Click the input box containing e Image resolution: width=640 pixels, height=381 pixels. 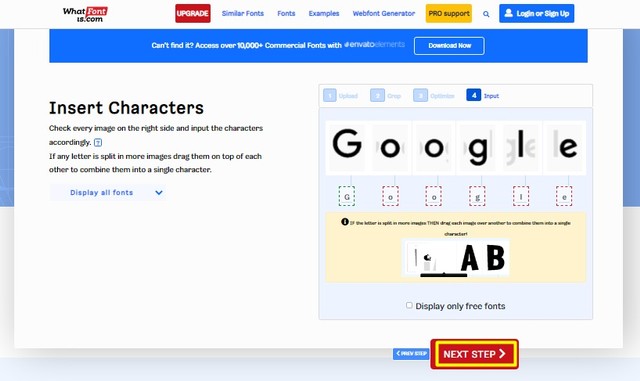click(564, 196)
